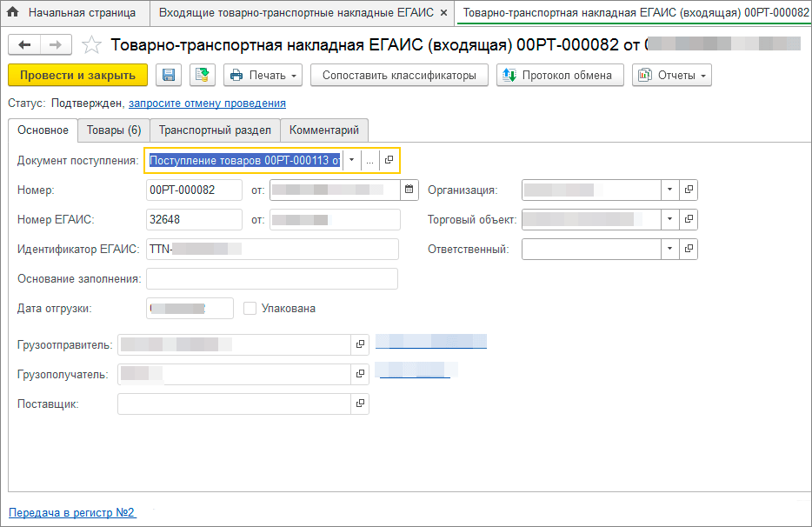Follow the link next to Грузоотправитель
This screenshot has width=812, height=527.
431,342
